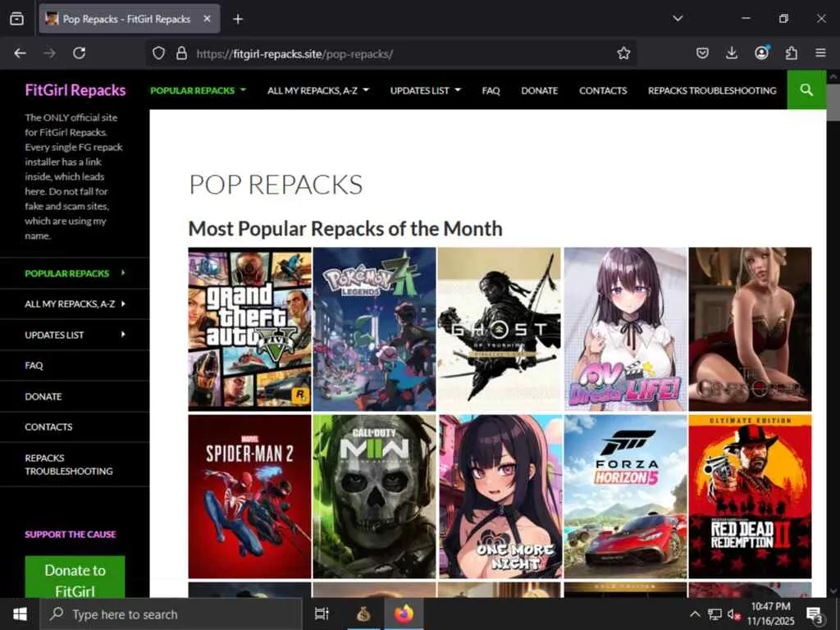Open Contacts in the top menu
This screenshot has width=840, height=630.
click(x=603, y=90)
